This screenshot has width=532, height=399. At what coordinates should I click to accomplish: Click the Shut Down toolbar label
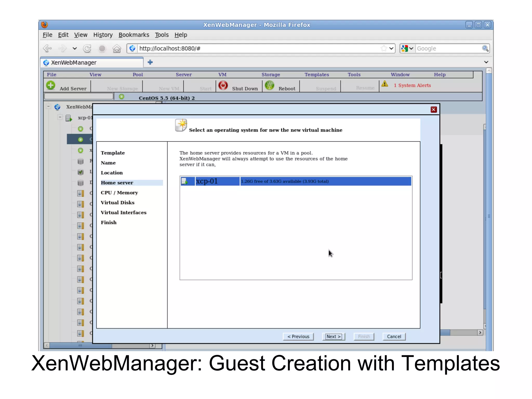[245, 89]
